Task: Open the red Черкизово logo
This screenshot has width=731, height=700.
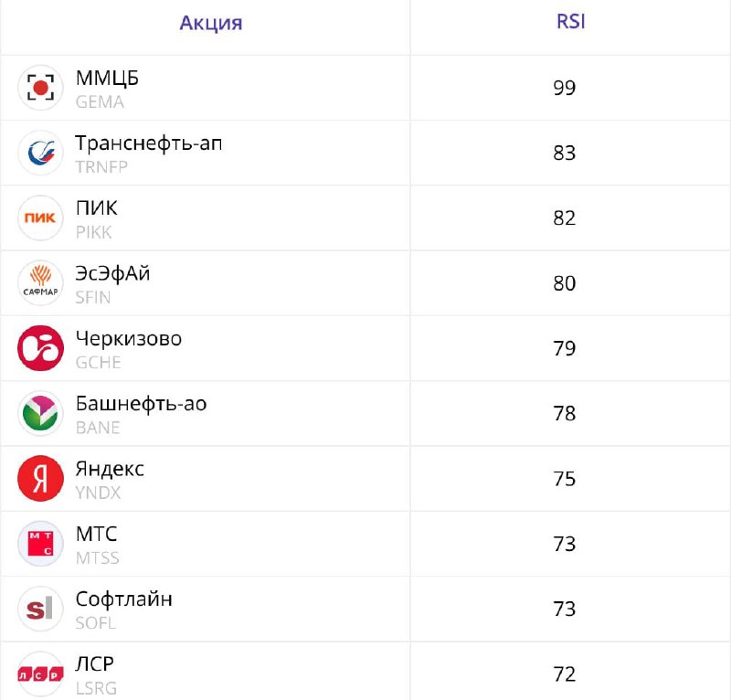Action: coord(40,348)
